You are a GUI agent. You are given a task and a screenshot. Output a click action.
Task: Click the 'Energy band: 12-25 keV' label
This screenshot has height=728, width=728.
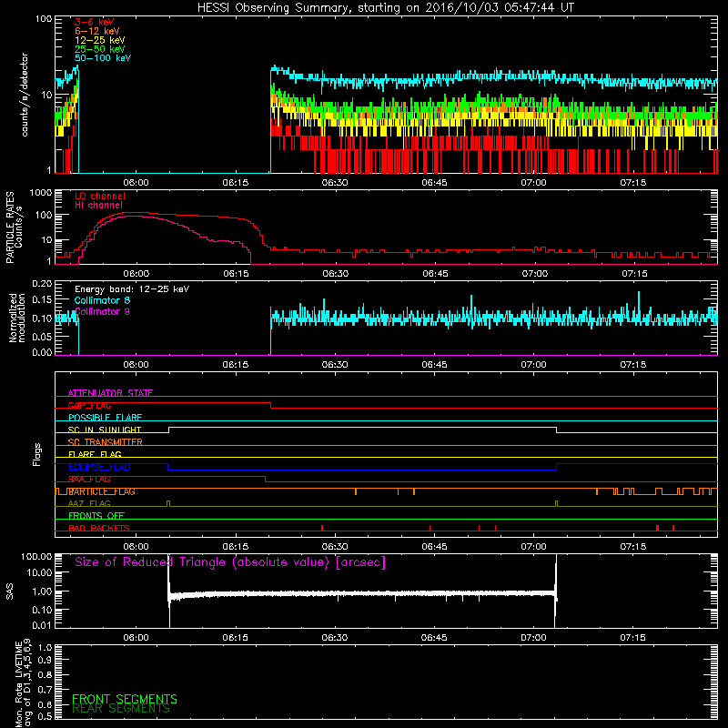(x=132, y=289)
